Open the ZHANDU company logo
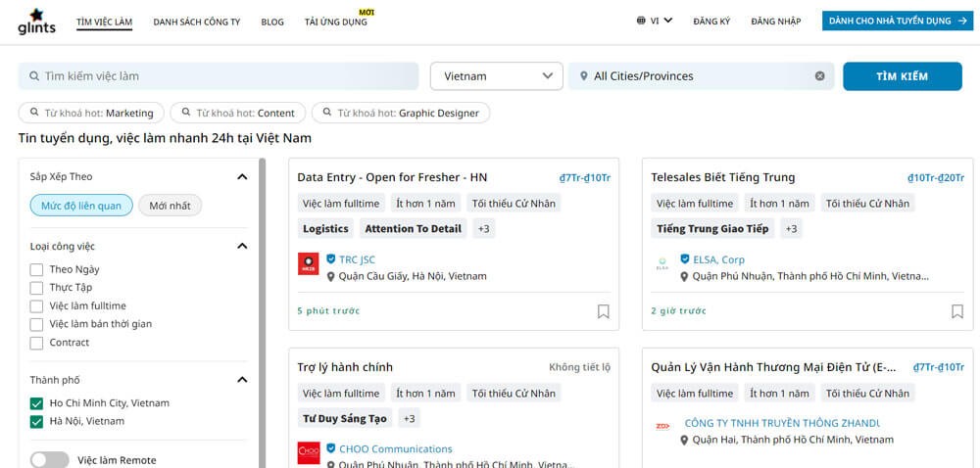The height and width of the screenshot is (468, 980). [661, 426]
